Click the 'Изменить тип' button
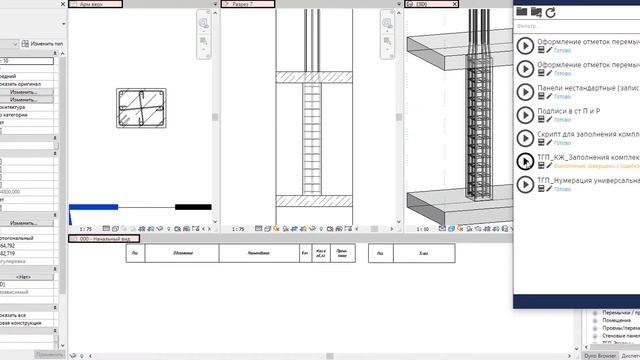640x360 pixels. [x=42, y=44]
